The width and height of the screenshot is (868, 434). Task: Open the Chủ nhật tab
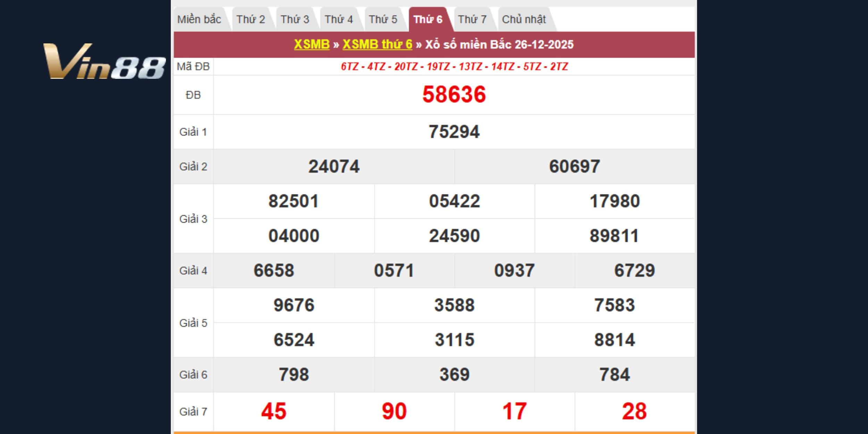pyautogui.click(x=524, y=19)
